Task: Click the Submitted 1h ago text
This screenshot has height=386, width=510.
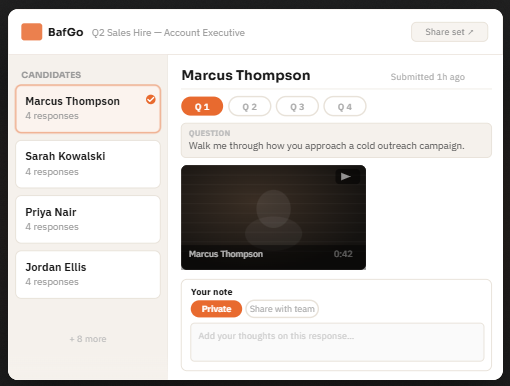Action: (x=428, y=77)
